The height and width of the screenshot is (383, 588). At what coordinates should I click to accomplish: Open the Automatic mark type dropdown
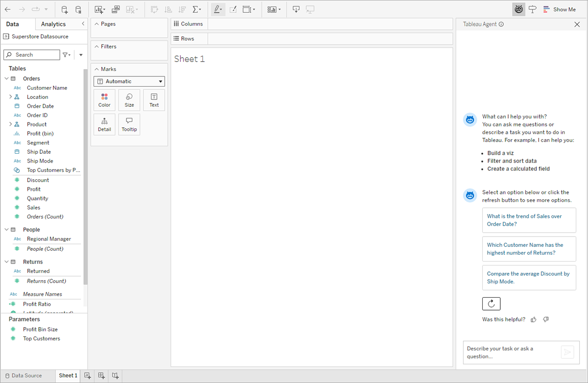(129, 81)
